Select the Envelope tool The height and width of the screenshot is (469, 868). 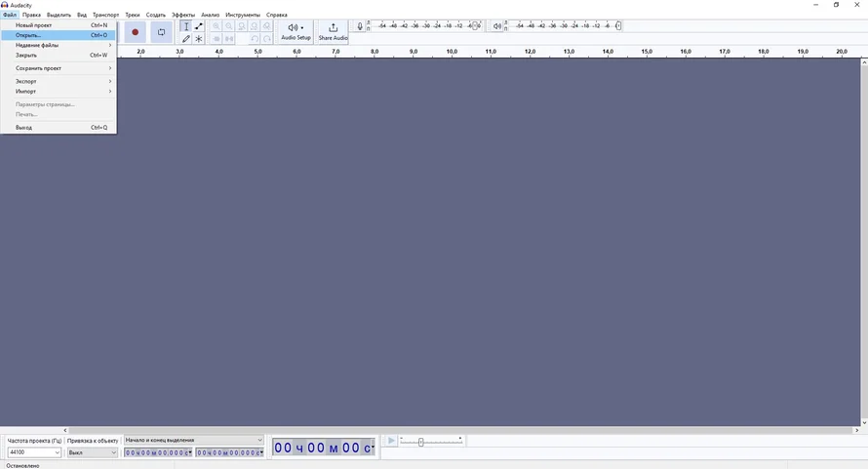(x=199, y=26)
